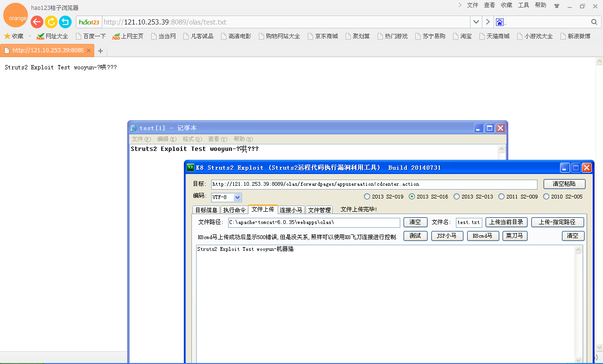Open the 淘宝 bookmark

pyautogui.click(x=462, y=36)
